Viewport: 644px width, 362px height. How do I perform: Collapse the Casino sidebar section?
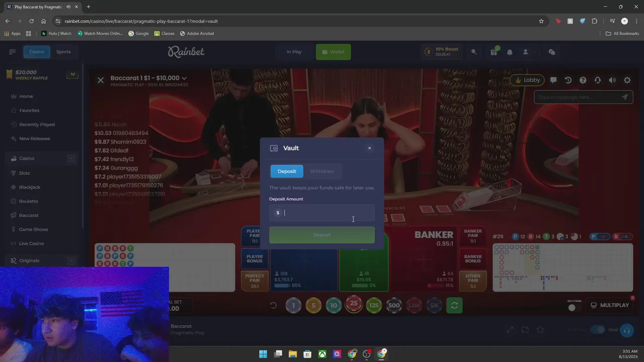[x=71, y=158]
